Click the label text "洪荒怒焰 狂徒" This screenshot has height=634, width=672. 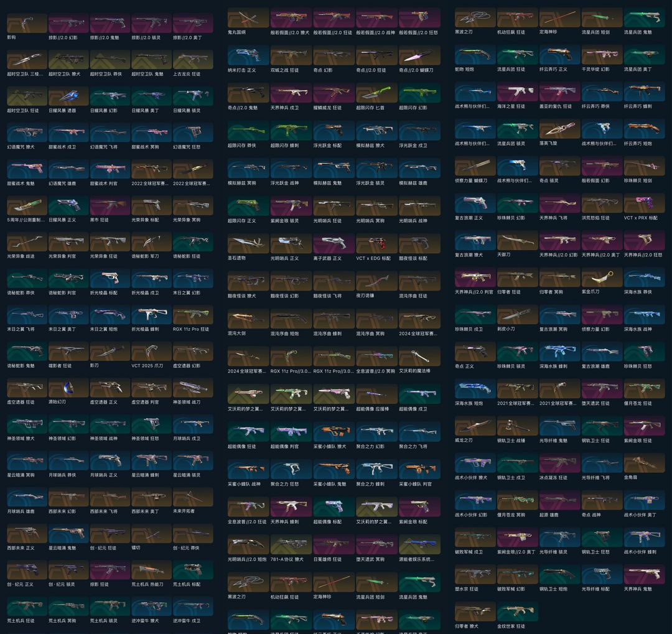tap(595, 218)
